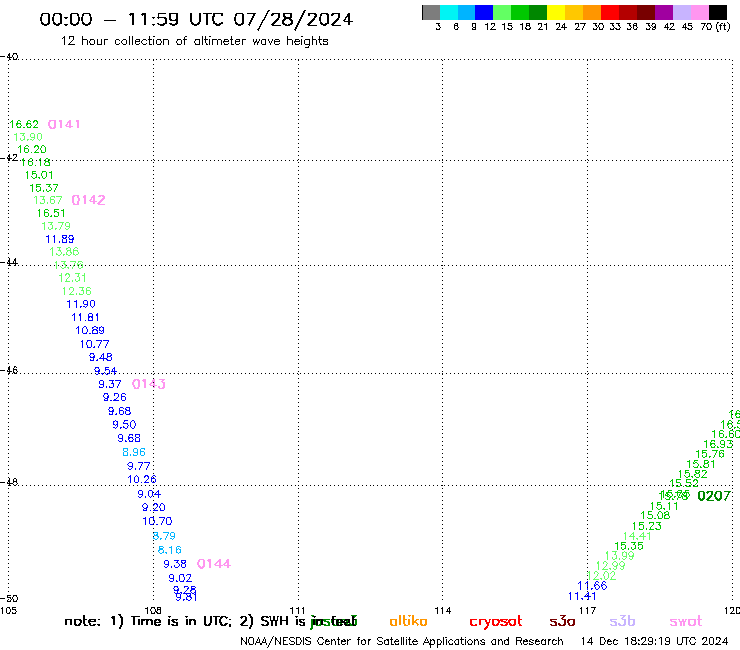
Task: Click the pink swot satellite label
Action: [686, 622]
